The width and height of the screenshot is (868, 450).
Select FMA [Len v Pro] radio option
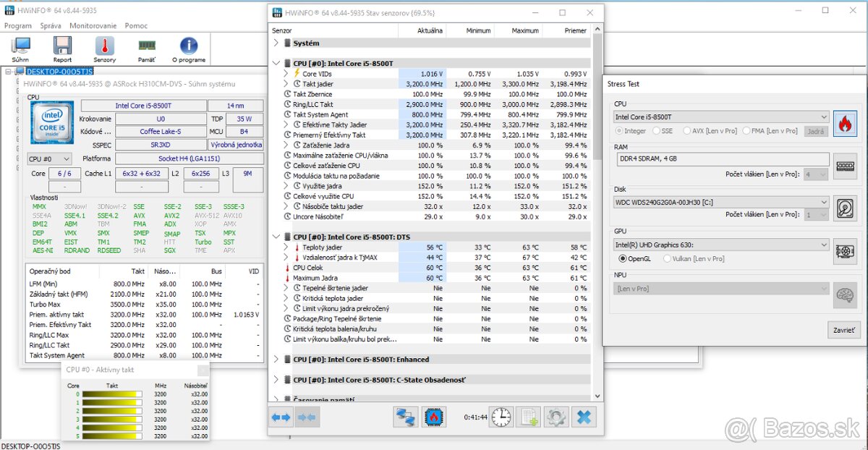770,131
